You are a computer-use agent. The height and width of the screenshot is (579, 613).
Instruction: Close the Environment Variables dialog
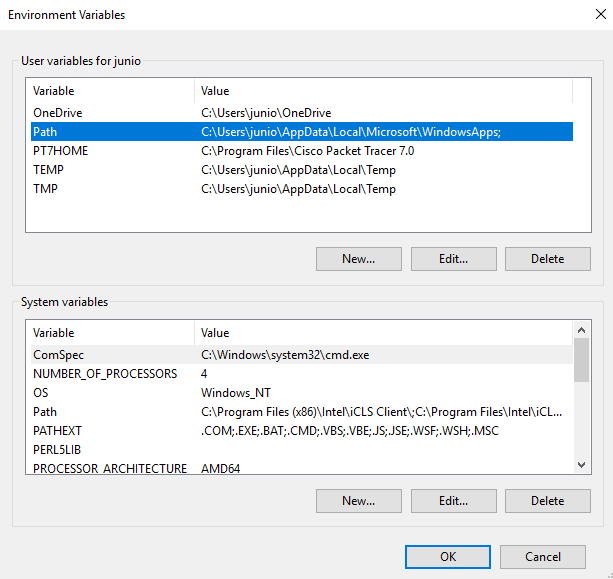coord(600,14)
